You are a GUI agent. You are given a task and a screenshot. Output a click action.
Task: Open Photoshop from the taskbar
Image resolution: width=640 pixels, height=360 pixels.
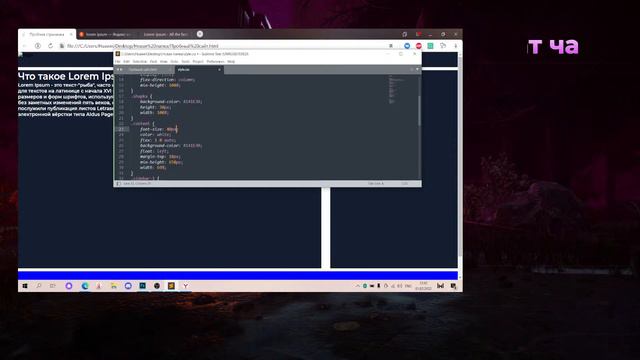coord(142,286)
